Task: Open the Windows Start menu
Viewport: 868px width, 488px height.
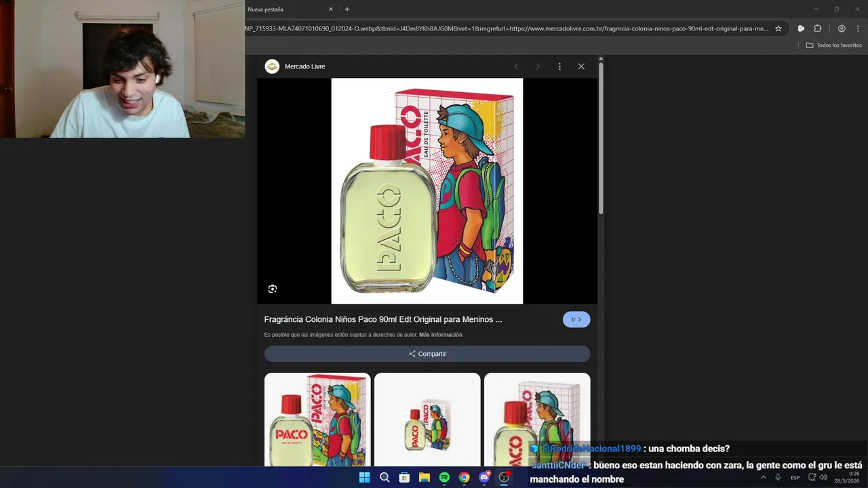Action: [364, 477]
